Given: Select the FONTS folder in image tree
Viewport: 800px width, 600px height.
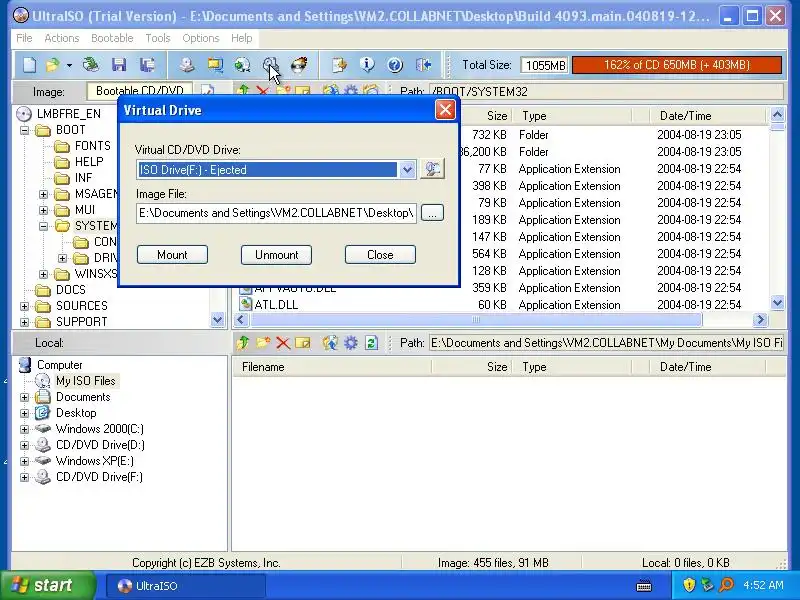Looking at the screenshot, I should (x=92, y=146).
